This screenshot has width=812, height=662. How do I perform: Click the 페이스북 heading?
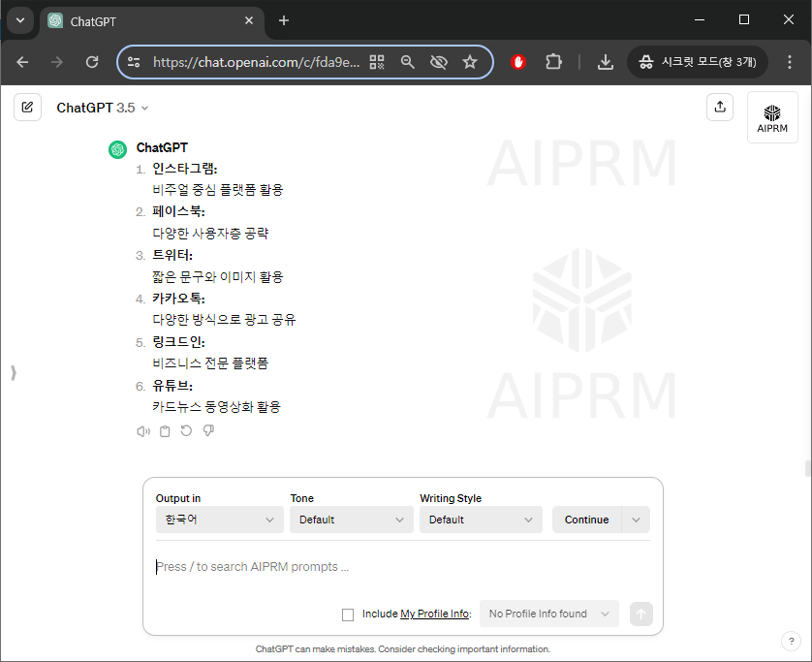pyautogui.click(x=178, y=211)
